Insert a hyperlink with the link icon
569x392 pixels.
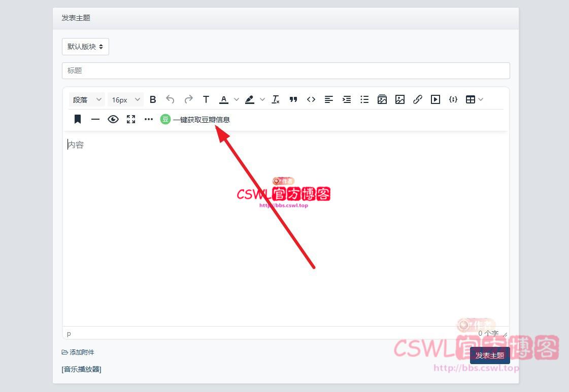coord(418,99)
